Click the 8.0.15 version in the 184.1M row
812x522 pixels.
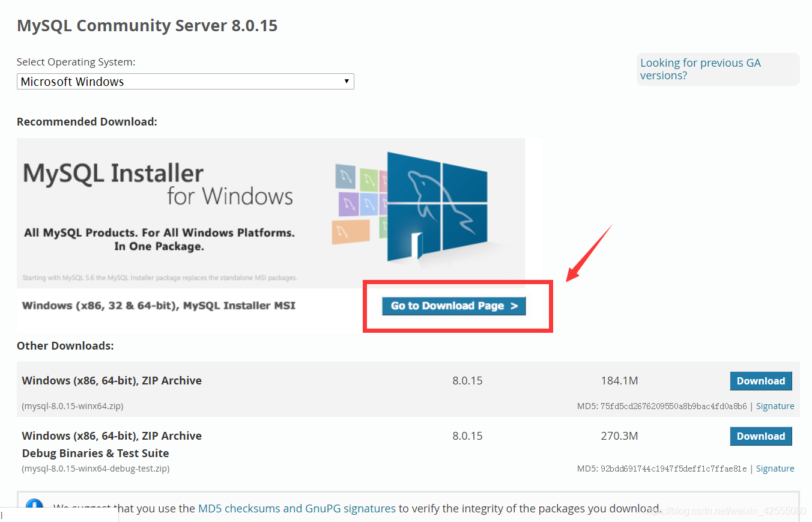(x=467, y=381)
